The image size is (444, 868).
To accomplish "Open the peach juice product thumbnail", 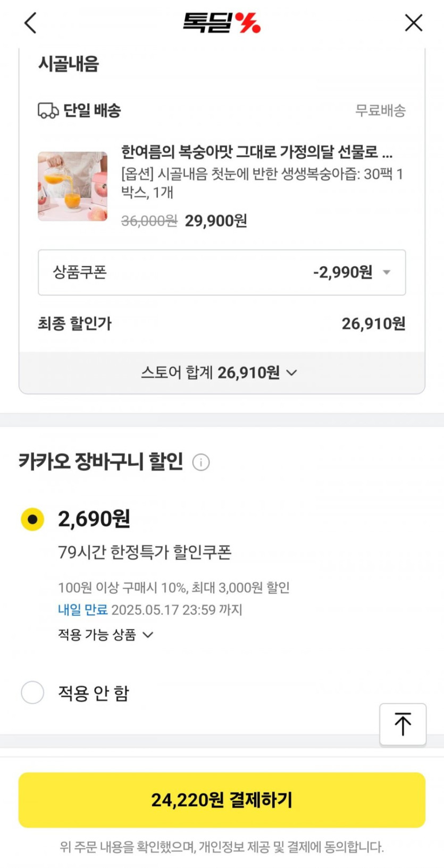I will click(x=72, y=186).
